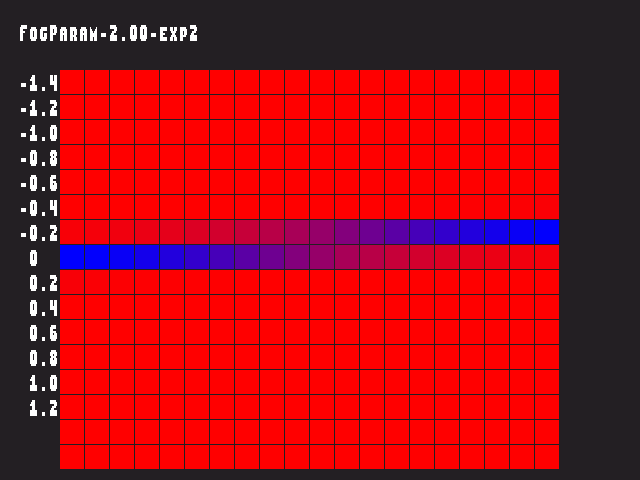Select rightmost square in row 0.6
This screenshot has width=640, height=480.
[547, 332]
